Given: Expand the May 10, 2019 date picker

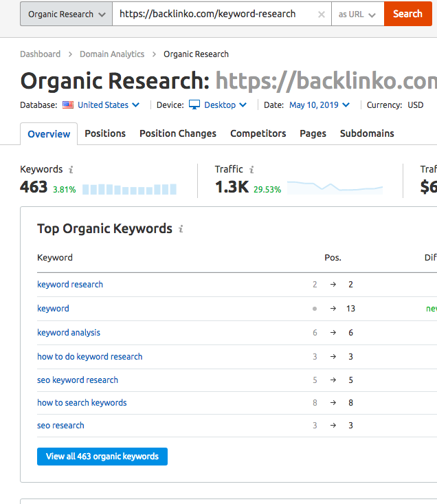Looking at the screenshot, I should click(x=320, y=105).
